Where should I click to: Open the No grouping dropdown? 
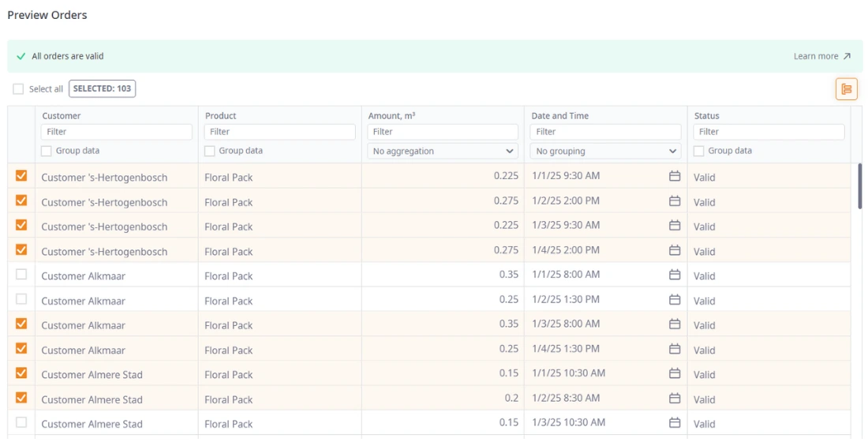pos(605,151)
